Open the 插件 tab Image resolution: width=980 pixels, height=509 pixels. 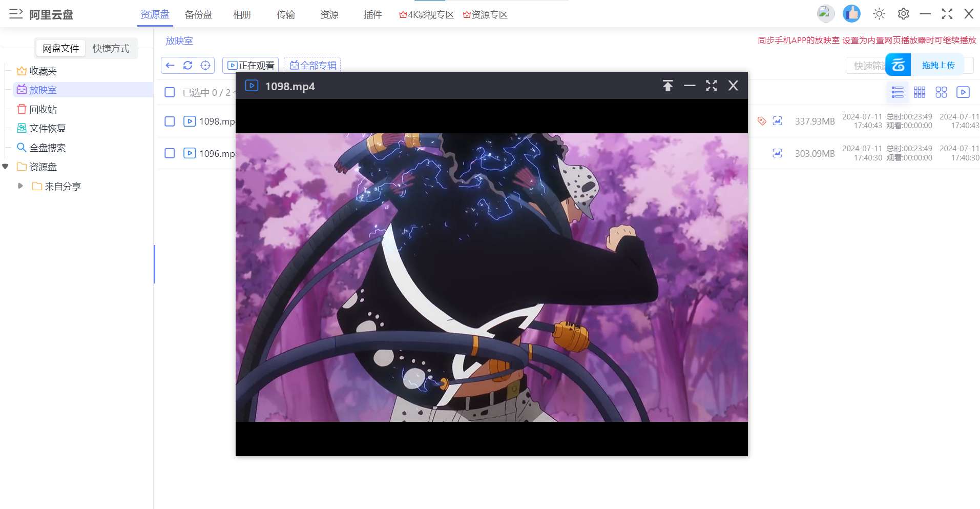(x=372, y=14)
